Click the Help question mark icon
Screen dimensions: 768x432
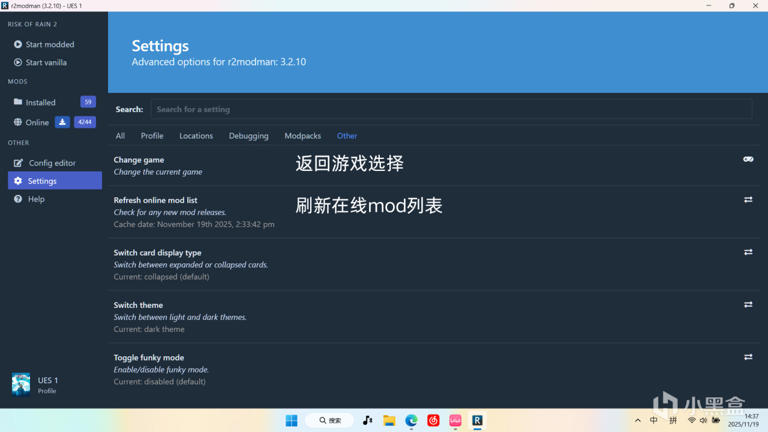[x=18, y=199]
